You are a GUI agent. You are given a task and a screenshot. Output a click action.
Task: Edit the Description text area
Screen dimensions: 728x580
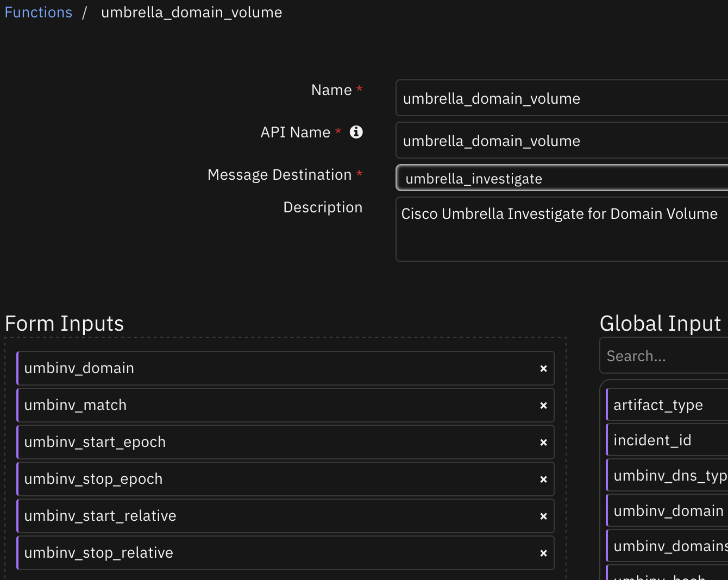click(x=562, y=229)
